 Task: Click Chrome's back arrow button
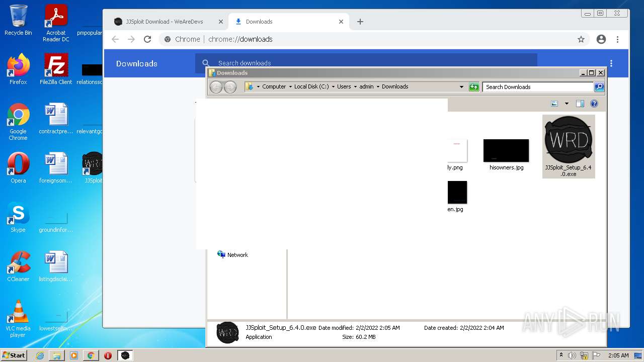(115, 39)
